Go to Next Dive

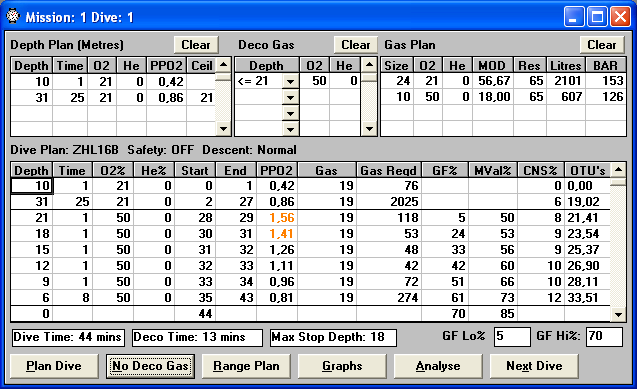[x=534, y=366]
